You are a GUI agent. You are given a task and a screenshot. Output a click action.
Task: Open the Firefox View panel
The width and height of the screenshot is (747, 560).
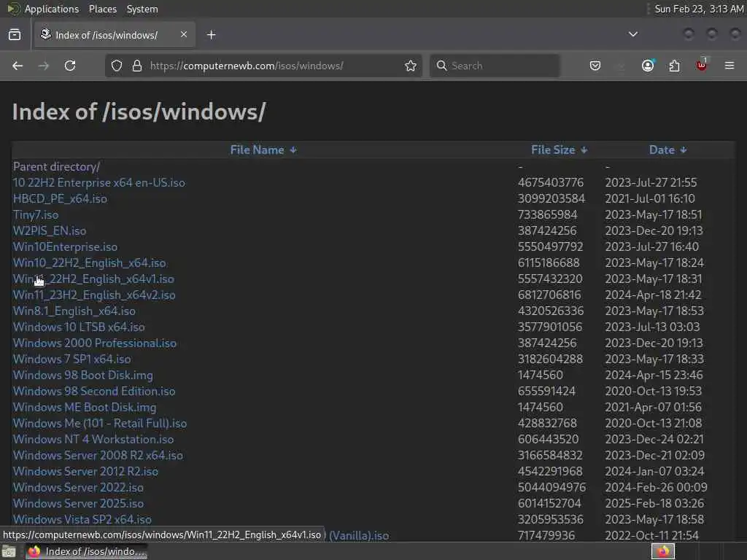tap(15, 35)
